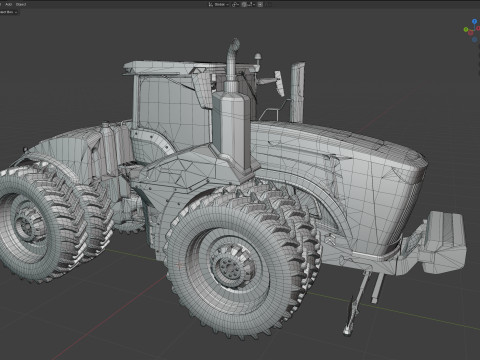Open the Object menu in header
Viewport: 480px width, 360px height.
(21, 4)
